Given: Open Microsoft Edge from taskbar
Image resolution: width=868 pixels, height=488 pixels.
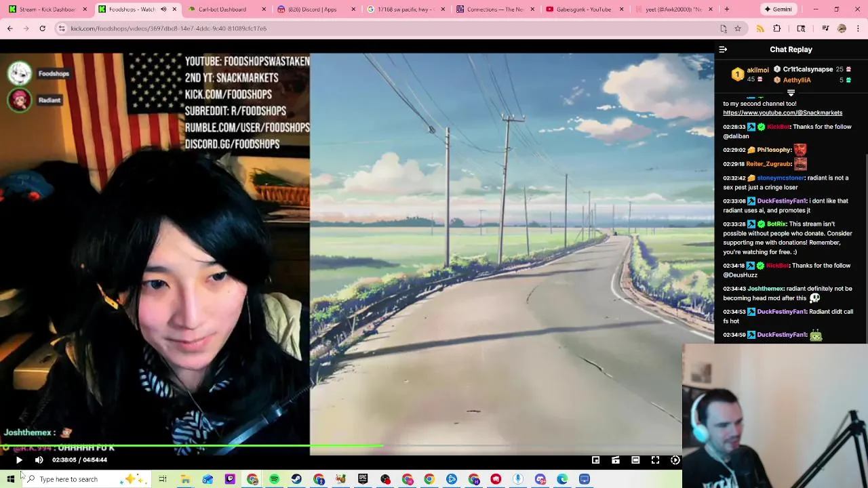Looking at the screenshot, I should pos(562,479).
